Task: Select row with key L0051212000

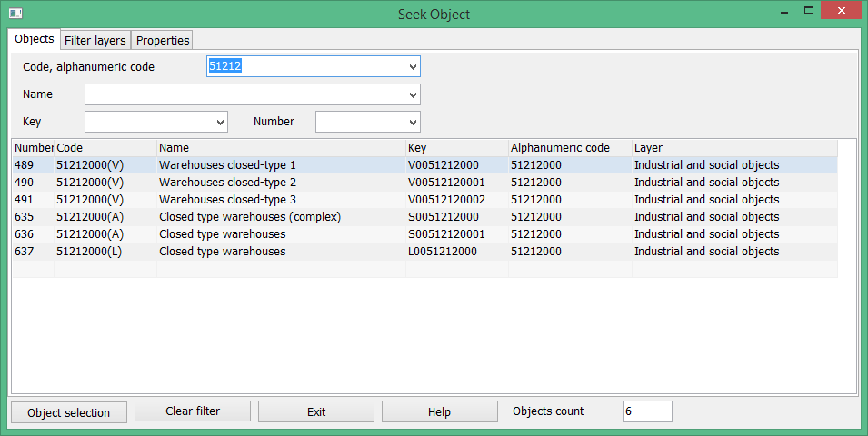Action: (443, 252)
